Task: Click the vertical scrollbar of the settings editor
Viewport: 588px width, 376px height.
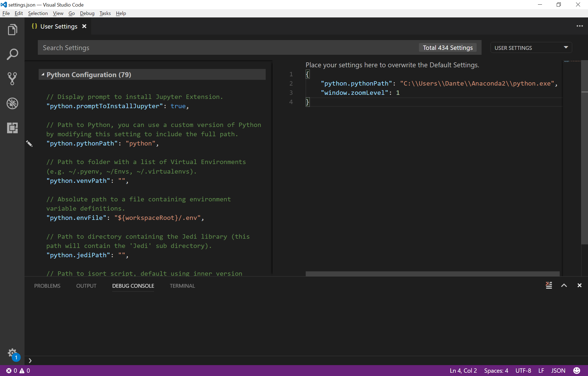Action: (584, 153)
